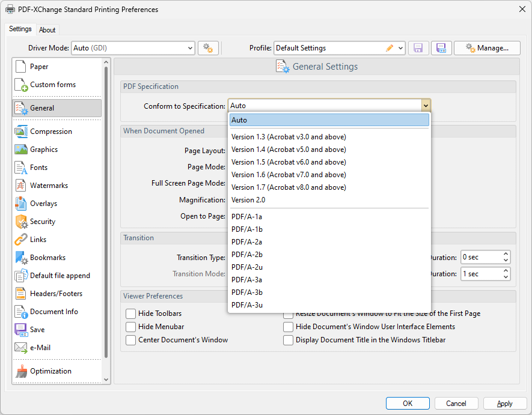Viewport: 532px width, 415px height.
Task: Switch to the About tab
Action: click(47, 30)
